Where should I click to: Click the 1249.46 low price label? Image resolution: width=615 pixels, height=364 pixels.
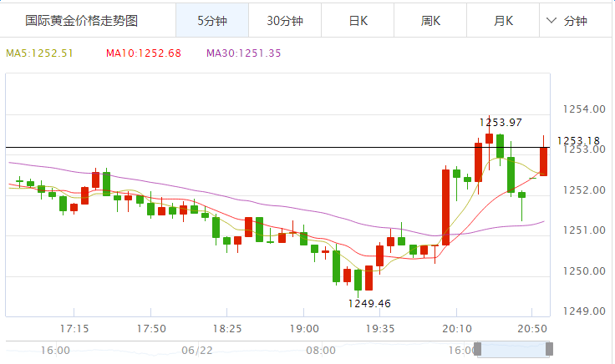pos(369,304)
